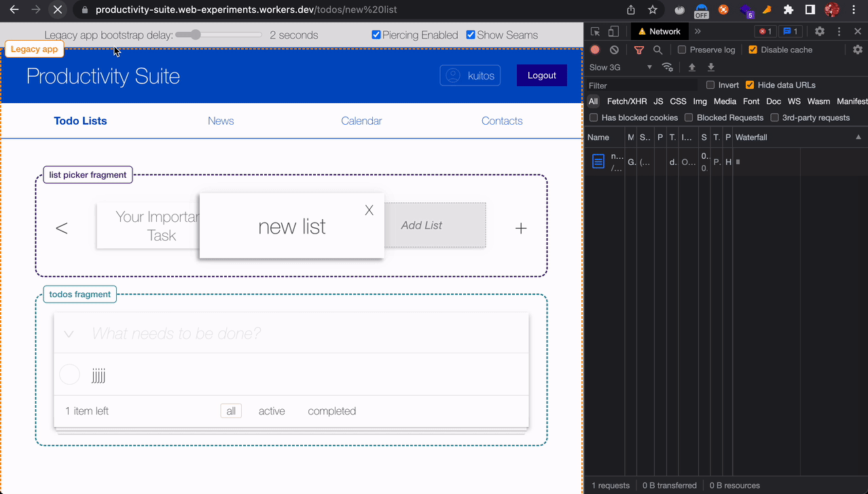
Task: Uncheck Hide data URLs
Action: 750,85
